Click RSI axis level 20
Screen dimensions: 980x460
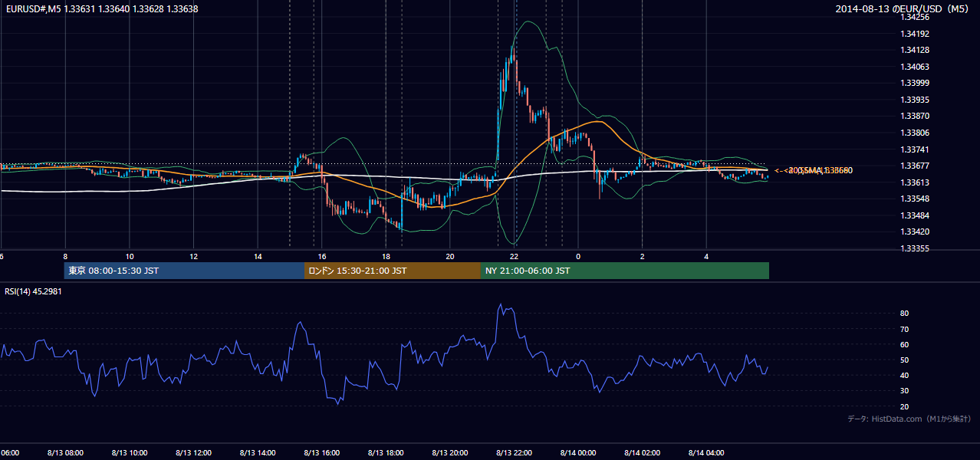[904, 406]
